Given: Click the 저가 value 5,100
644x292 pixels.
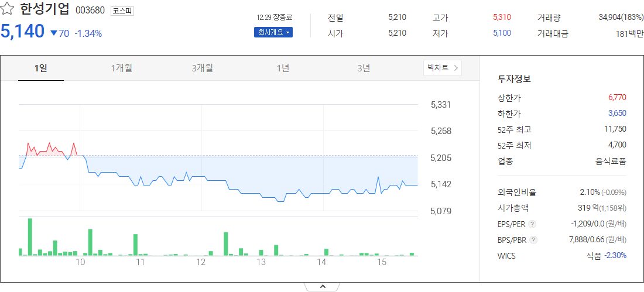Looking at the screenshot, I should 502,33.
